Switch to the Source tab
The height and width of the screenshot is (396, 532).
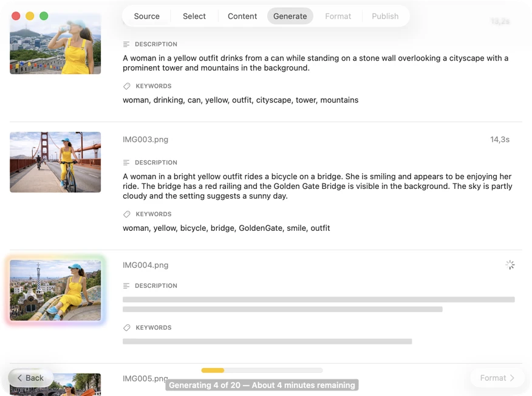146,16
